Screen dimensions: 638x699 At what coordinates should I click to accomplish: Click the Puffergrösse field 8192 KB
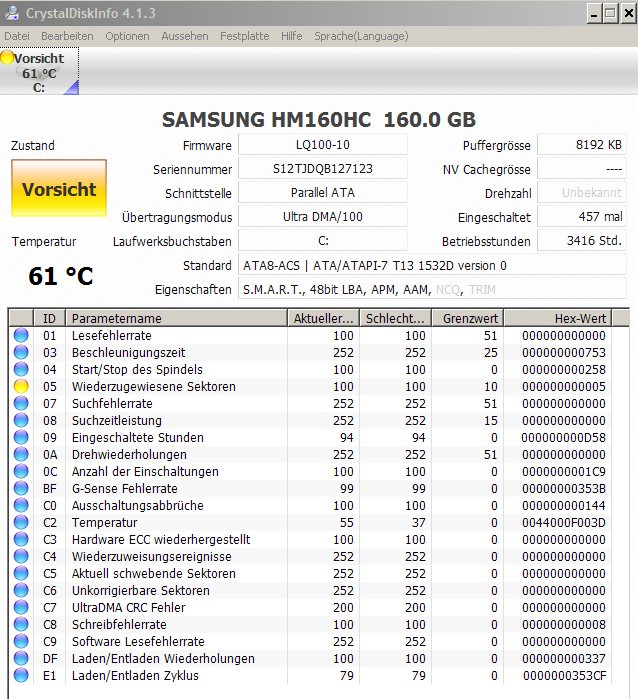[582, 145]
